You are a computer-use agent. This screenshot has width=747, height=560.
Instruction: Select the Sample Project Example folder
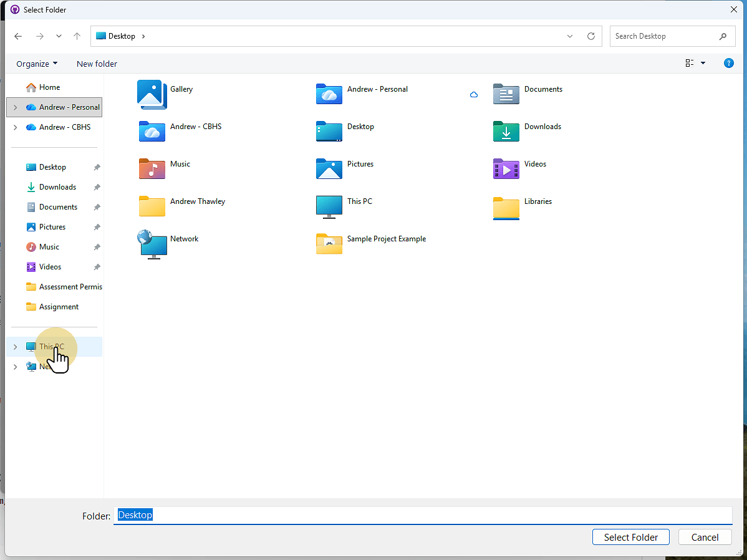(x=329, y=243)
